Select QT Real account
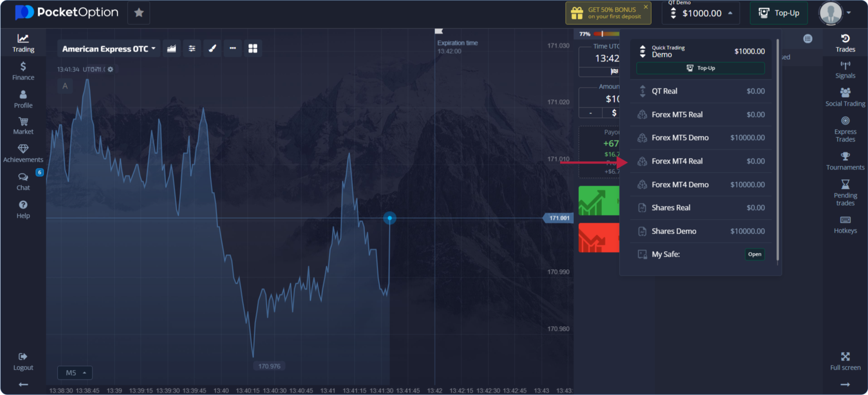Viewport: 868px width, 395px height. click(x=701, y=91)
